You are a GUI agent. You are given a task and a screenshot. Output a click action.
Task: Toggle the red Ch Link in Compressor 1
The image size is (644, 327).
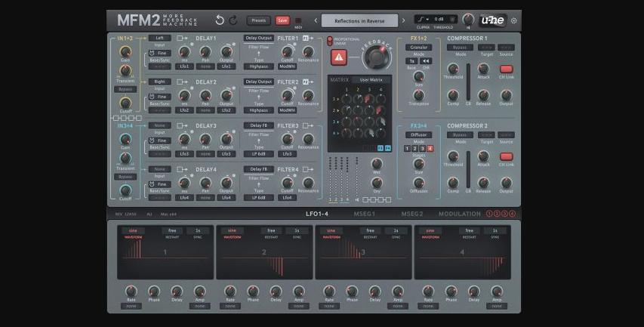point(506,69)
